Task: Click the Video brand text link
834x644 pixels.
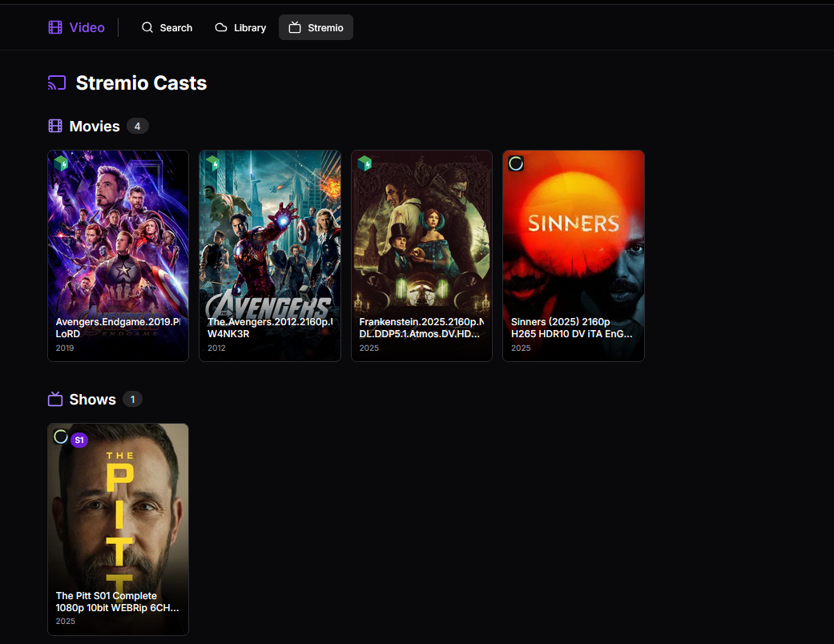Action: (87, 27)
